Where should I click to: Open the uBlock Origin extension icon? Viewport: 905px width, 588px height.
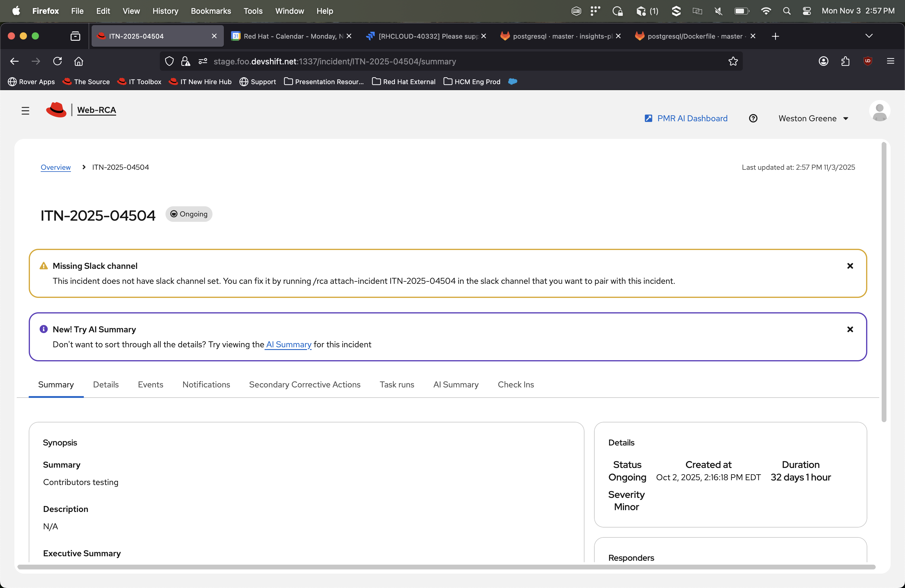click(867, 61)
